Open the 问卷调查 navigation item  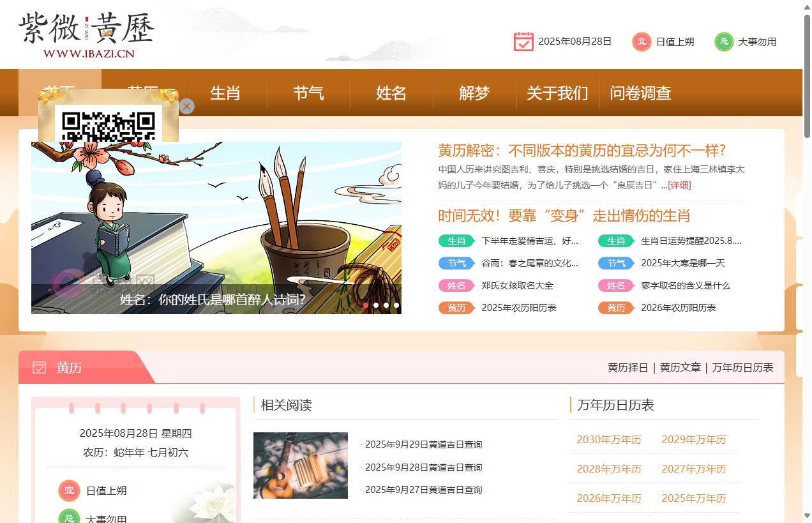(x=639, y=93)
